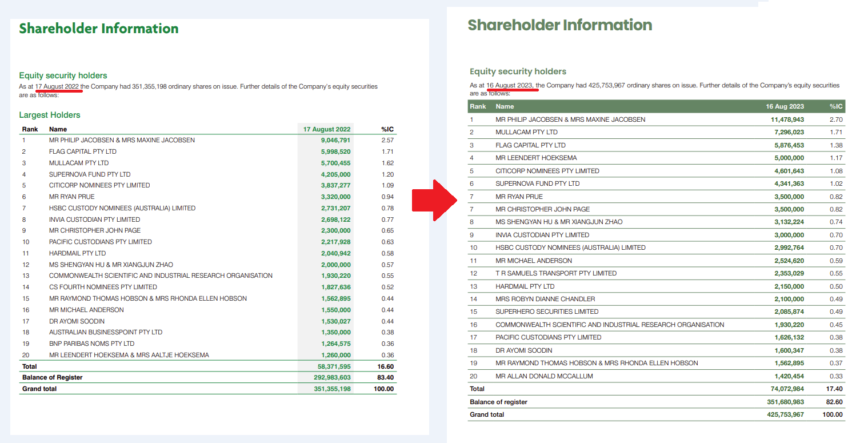Click the value 4,205,000 for Supernova Fund
Screen dimensions: 868x443
click(336, 174)
